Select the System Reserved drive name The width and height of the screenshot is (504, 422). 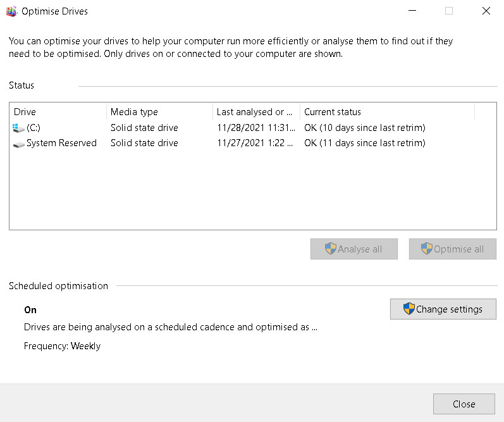pyautogui.click(x=61, y=143)
